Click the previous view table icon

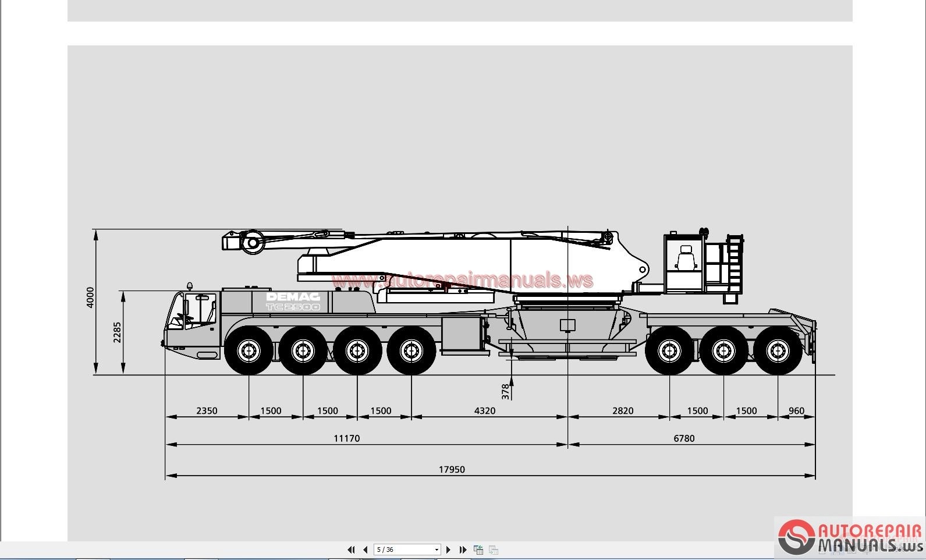pos(478,550)
